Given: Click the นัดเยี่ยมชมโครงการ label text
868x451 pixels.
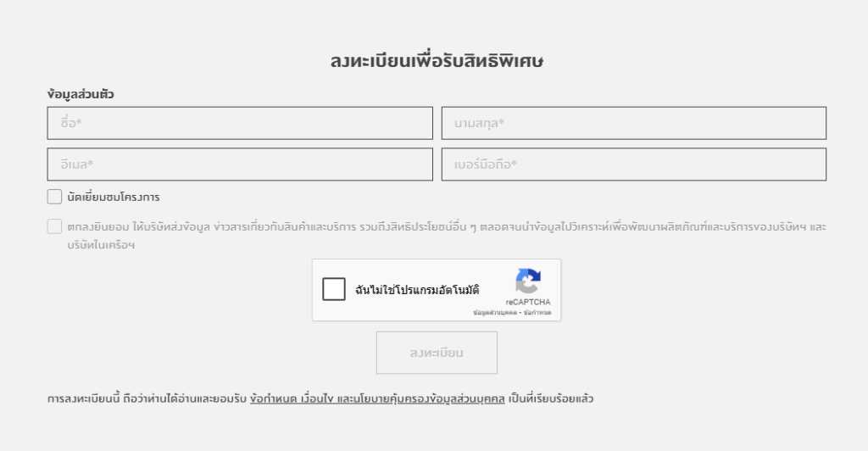Looking at the screenshot, I should point(114,197).
